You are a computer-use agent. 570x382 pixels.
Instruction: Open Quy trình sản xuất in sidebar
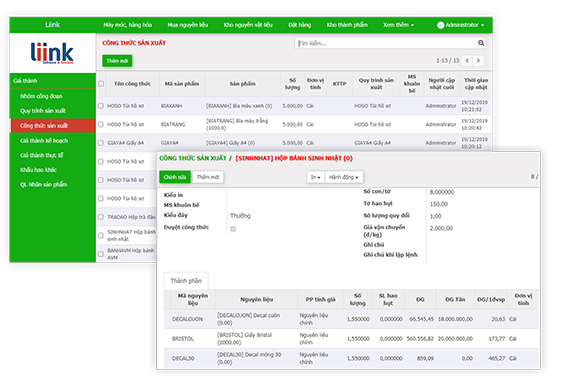[43, 110]
